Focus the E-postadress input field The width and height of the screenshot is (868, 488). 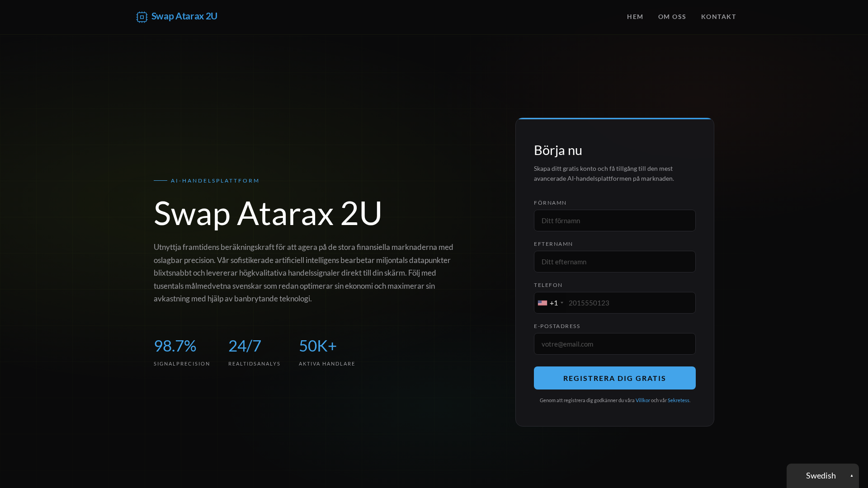point(614,344)
